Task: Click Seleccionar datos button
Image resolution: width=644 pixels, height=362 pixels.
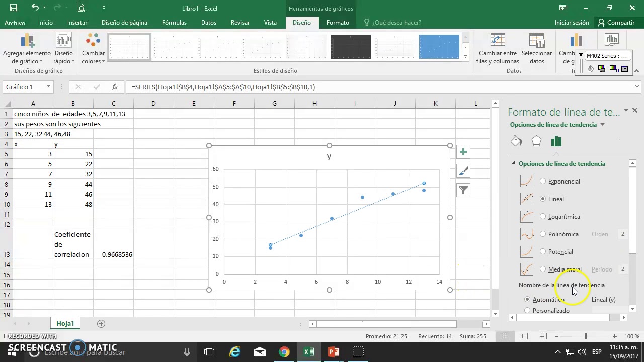Action: (537, 49)
